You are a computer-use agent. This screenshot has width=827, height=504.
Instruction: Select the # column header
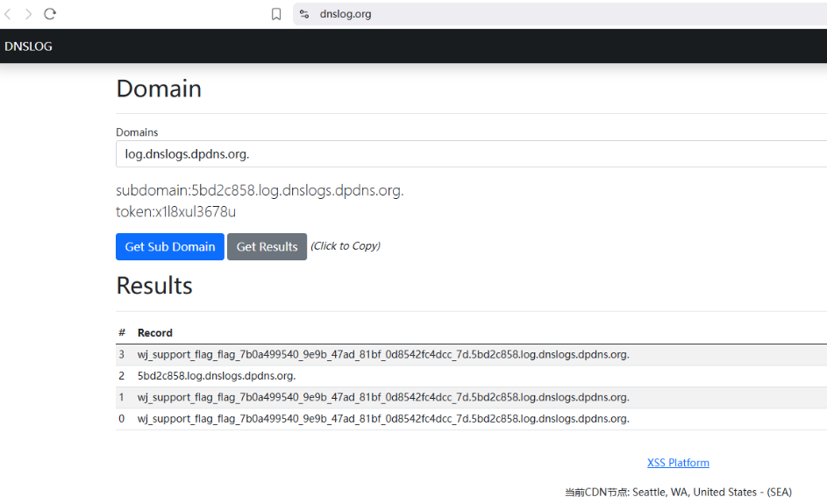click(x=122, y=333)
